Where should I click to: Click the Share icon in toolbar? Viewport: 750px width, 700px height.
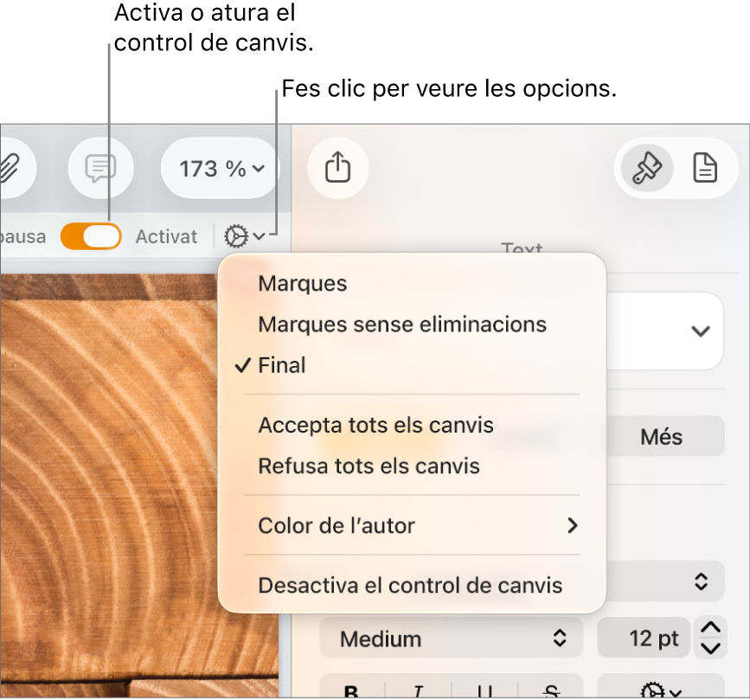(x=337, y=168)
